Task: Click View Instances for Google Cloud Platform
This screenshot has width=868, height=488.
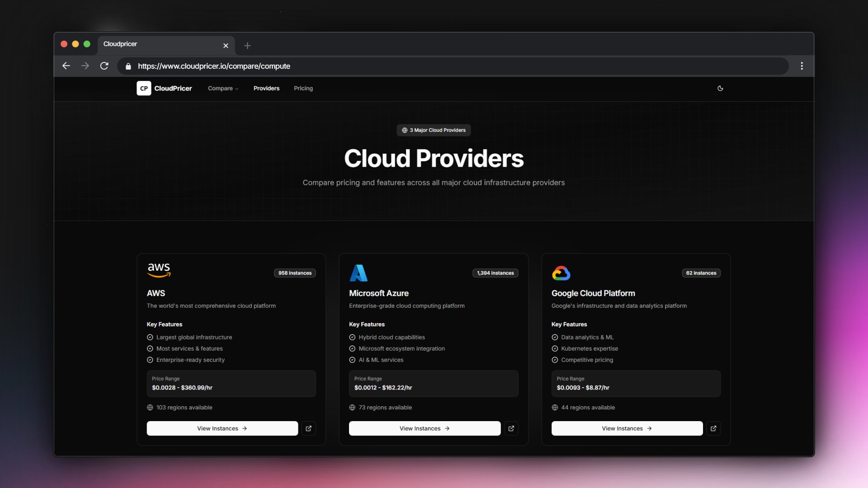Action: click(x=627, y=428)
